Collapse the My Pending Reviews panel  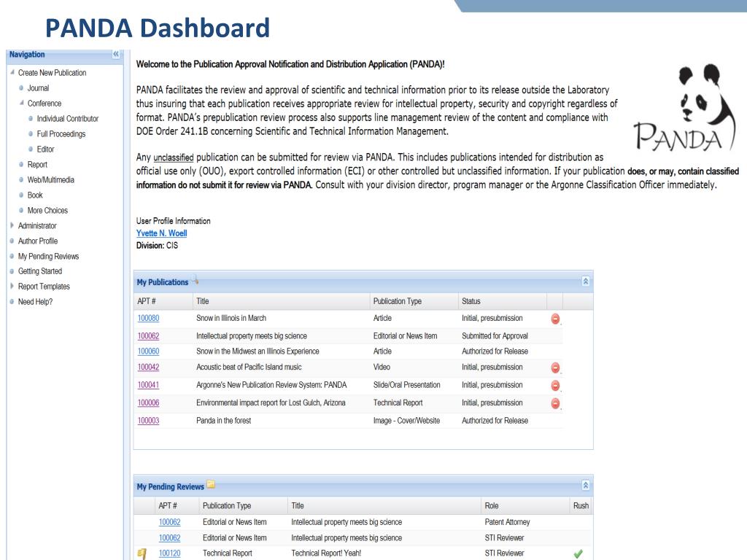point(586,485)
